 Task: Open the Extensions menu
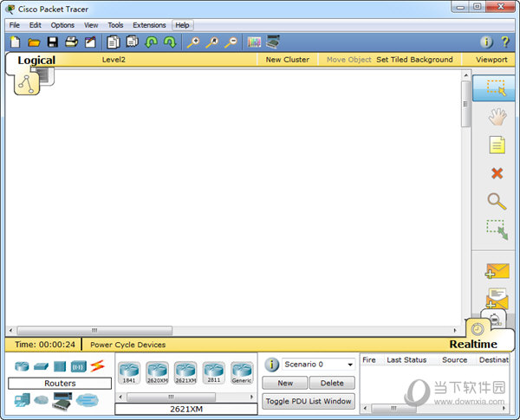coord(149,25)
